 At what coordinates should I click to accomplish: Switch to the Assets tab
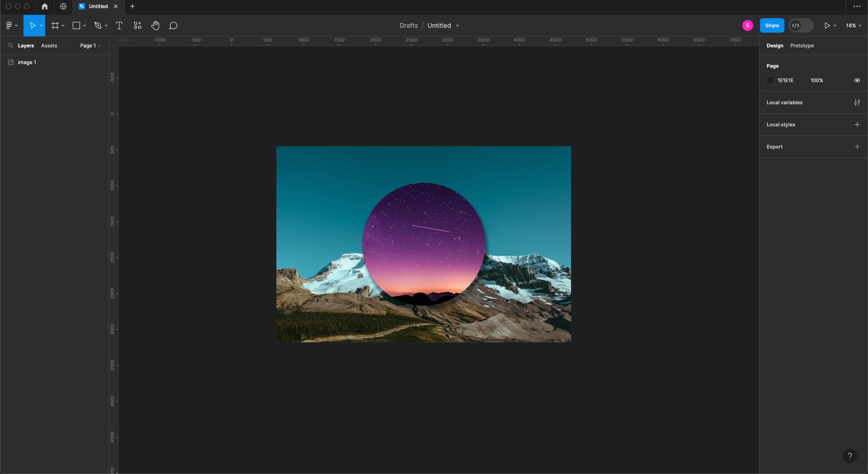49,45
